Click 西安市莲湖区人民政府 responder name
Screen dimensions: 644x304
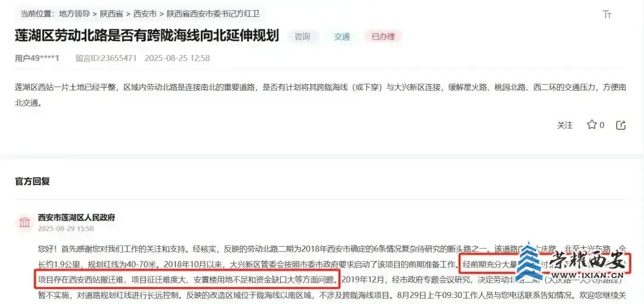[76, 217]
